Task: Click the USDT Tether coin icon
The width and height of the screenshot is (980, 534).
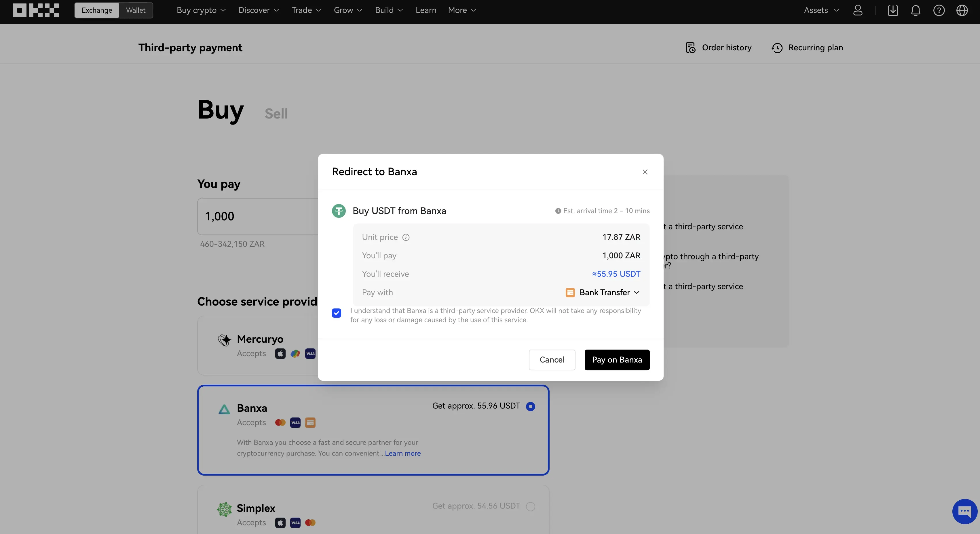Action: (x=339, y=211)
